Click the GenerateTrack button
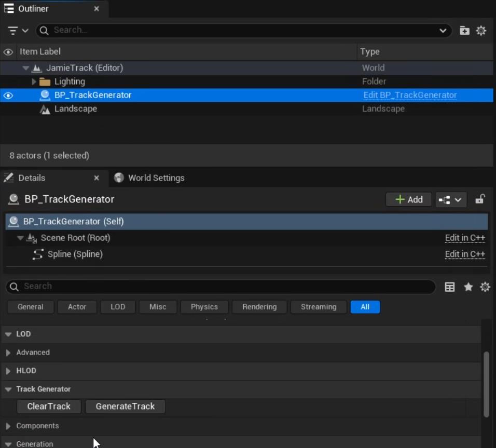This screenshot has height=448, width=496. [x=125, y=406]
